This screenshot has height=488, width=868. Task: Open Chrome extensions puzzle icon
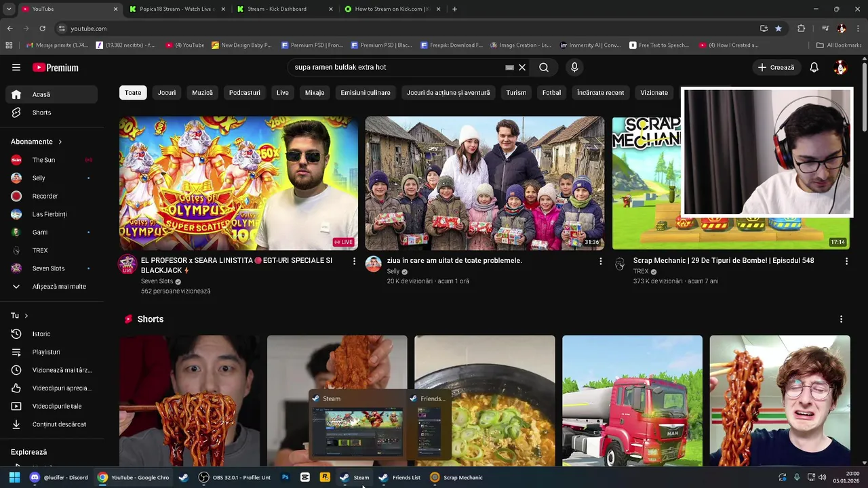(x=802, y=28)
